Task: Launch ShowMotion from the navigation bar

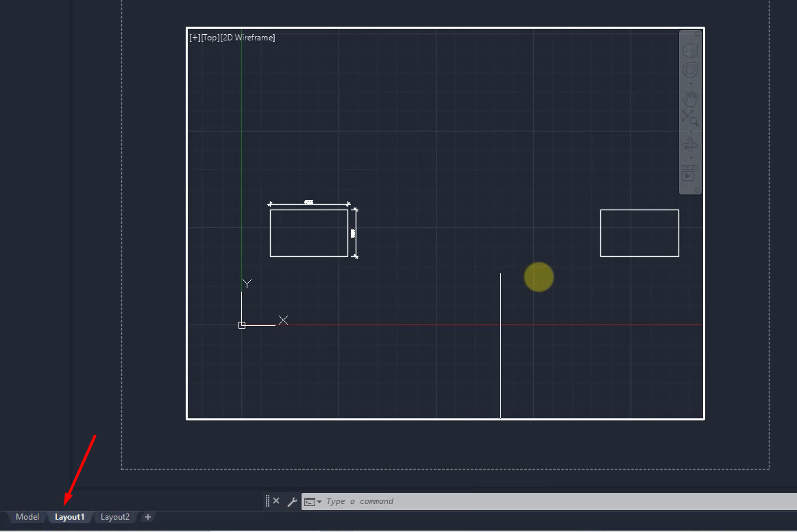Action: click(x=690, y=173)
